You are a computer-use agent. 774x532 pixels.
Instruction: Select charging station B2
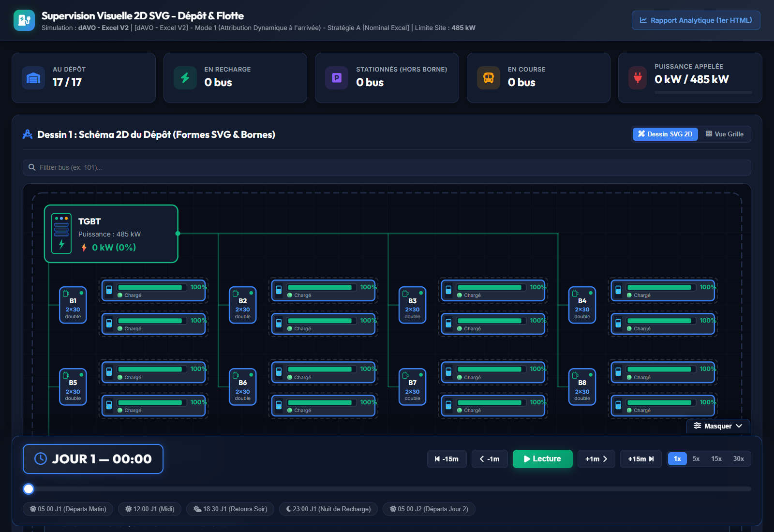coord(243,305)
